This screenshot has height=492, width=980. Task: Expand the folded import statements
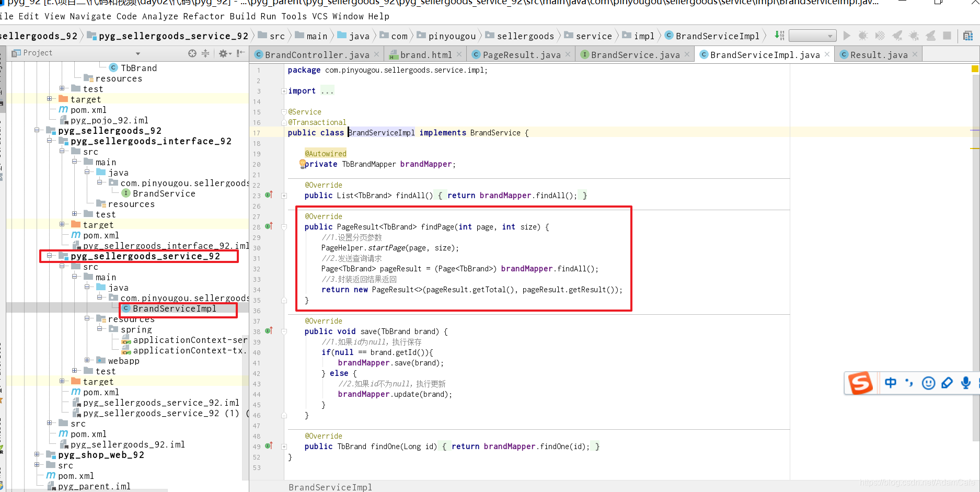point(284,91)
